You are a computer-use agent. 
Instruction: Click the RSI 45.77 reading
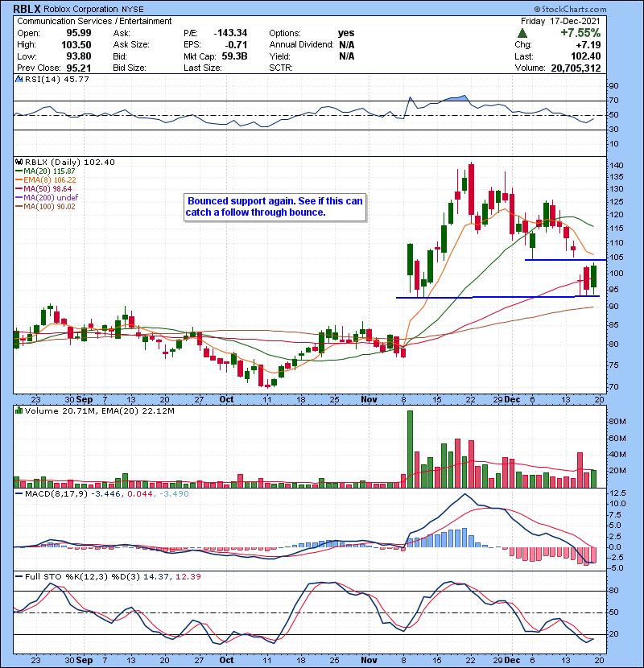click(x=76, y=79)
